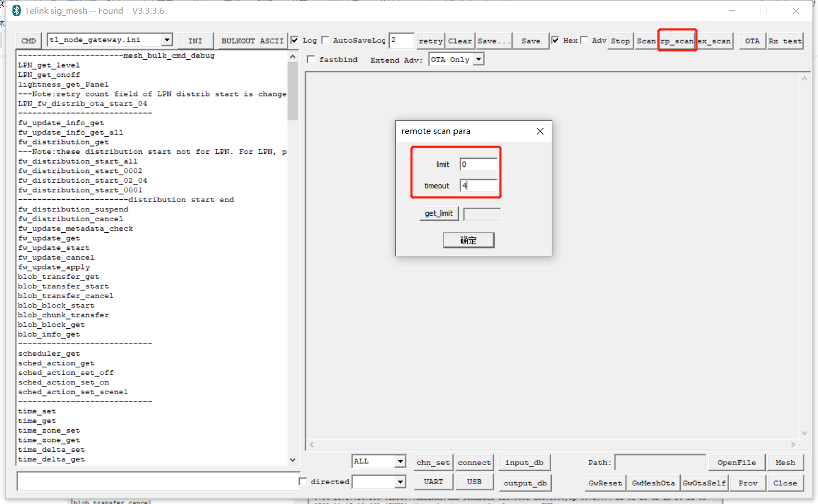Select fw_update_info_get command
This screenshot has width=818, height=504.
61,123
